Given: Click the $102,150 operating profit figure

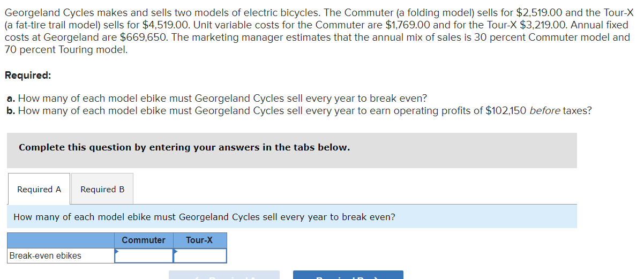Looking at the screenshot, I should 505,110.
